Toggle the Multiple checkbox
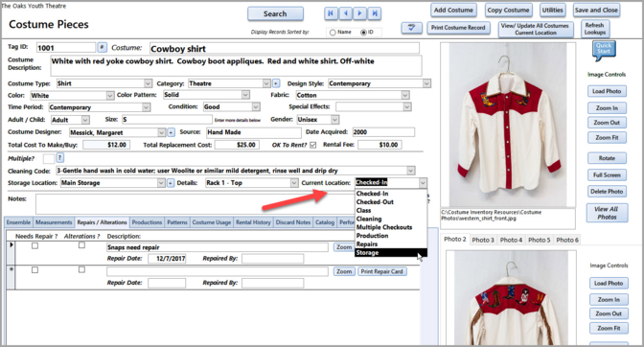 pos(49,158)
